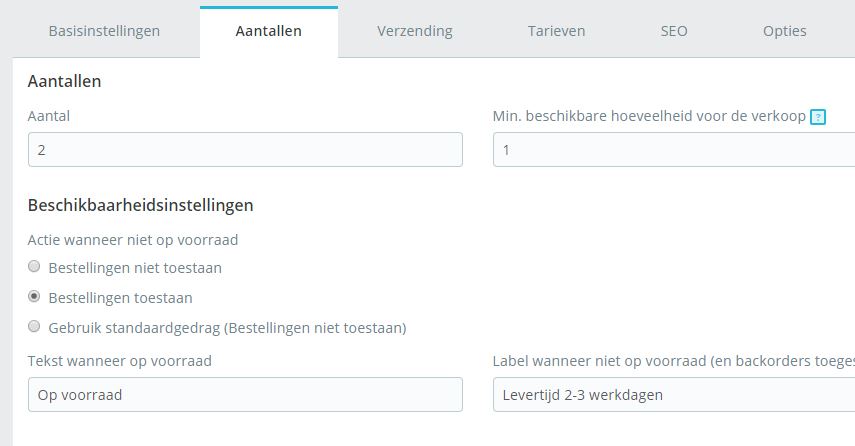
Task: Open the Tarieven tab
Action: (557, 31)
